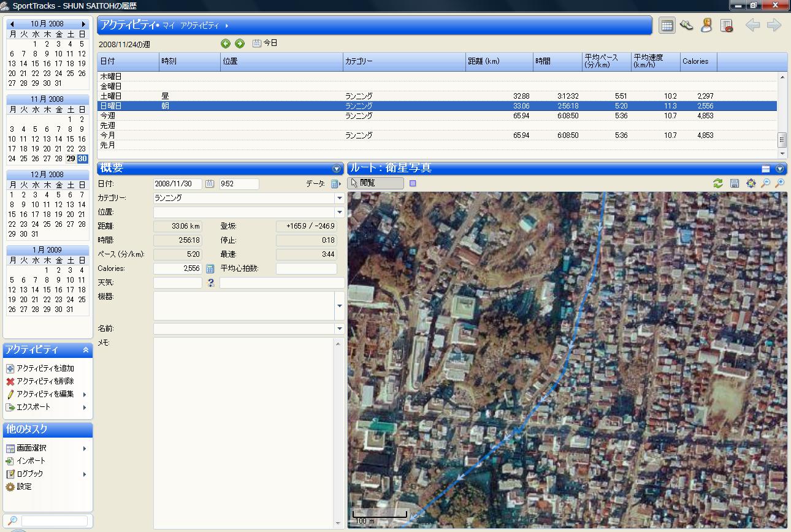Sort by the カテゴリー column header
This screenshot has height=532, width=791.
pos(404,61)
